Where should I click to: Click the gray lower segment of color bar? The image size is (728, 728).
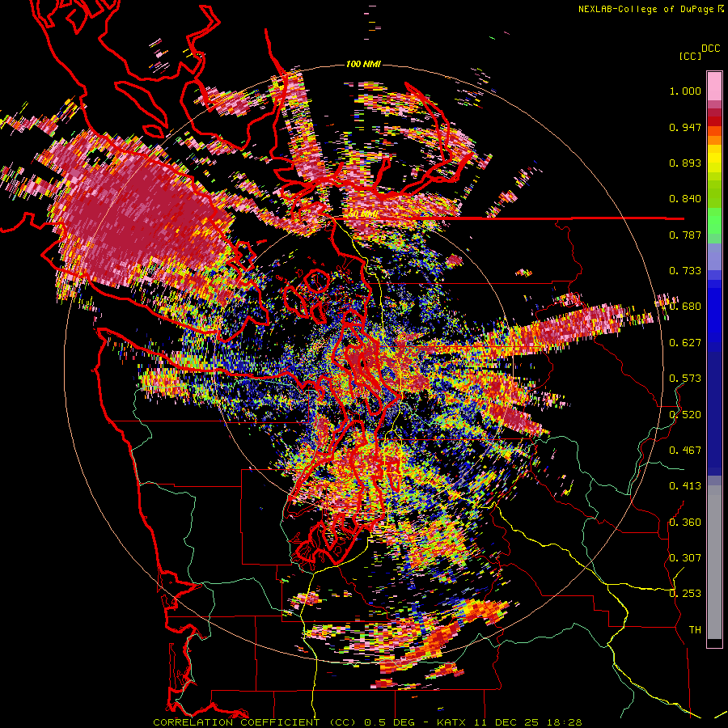(x=714, y=562)
